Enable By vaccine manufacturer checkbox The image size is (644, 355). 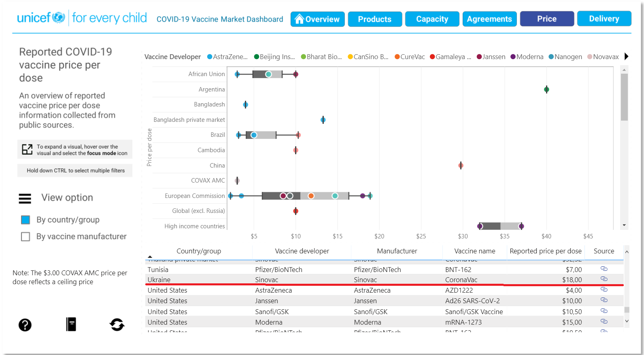26,236
